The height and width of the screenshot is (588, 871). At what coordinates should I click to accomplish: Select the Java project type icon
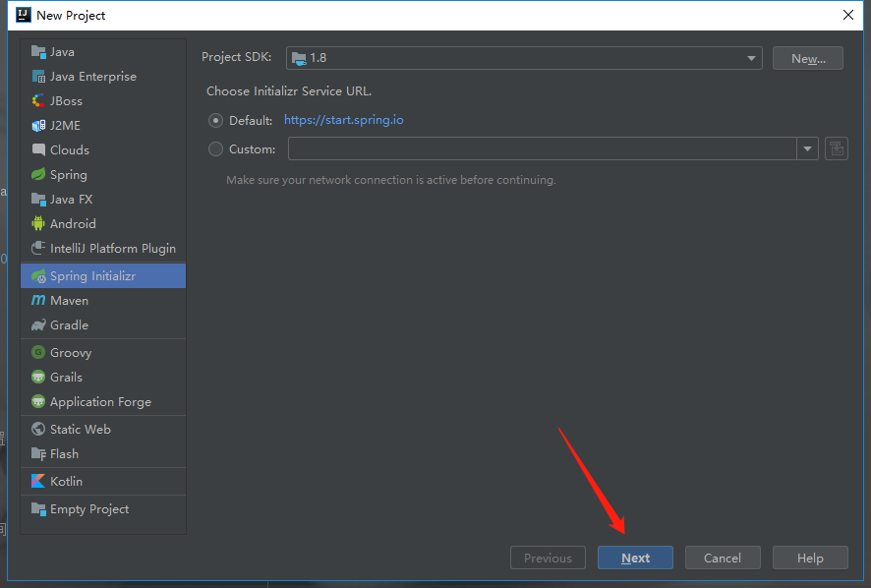click(38, 52)
